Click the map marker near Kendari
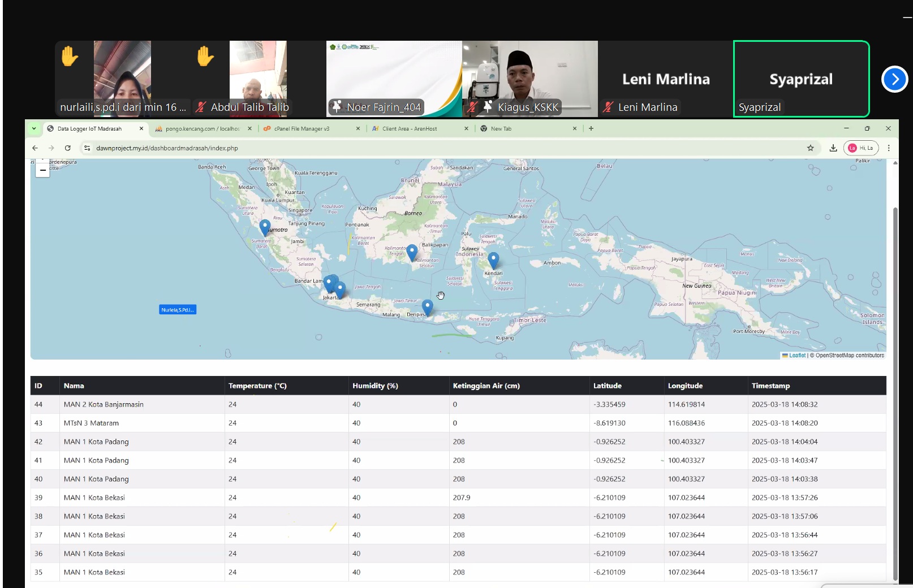 tap(493, 260)
